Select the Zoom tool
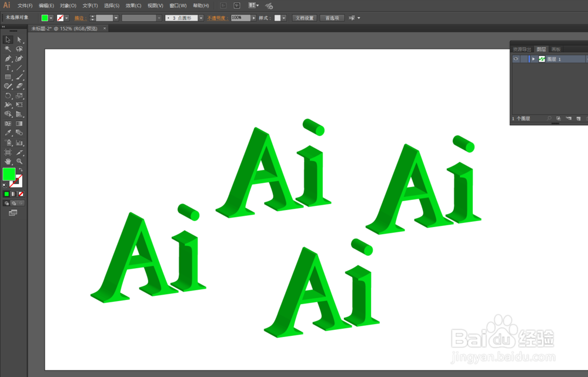The width and height of the screenshot is (588, 377). coord(19,161)
